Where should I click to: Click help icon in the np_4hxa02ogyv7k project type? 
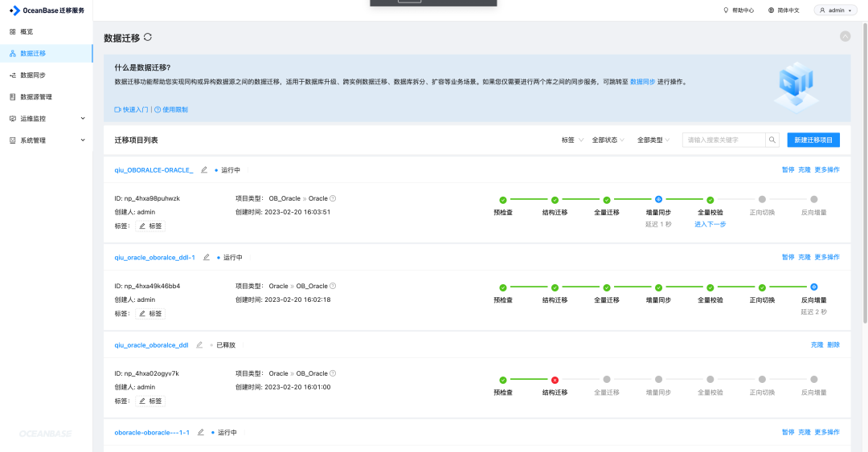pos(333,373)
